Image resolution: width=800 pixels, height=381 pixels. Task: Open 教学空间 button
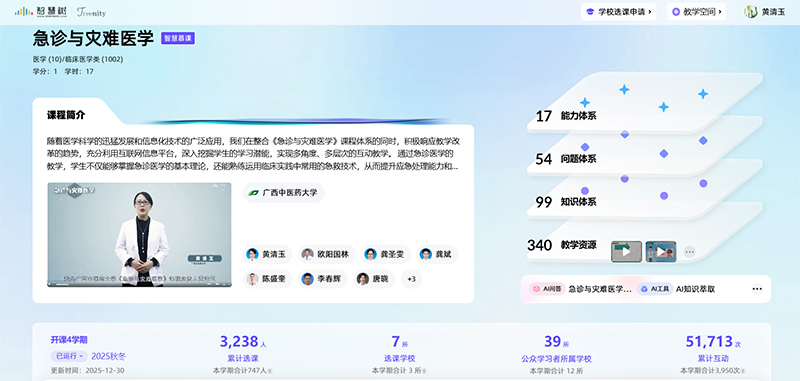696,11
